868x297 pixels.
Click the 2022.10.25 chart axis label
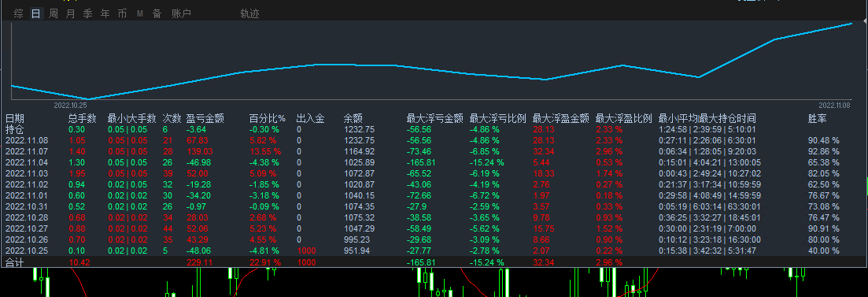(x=70, y=105)
